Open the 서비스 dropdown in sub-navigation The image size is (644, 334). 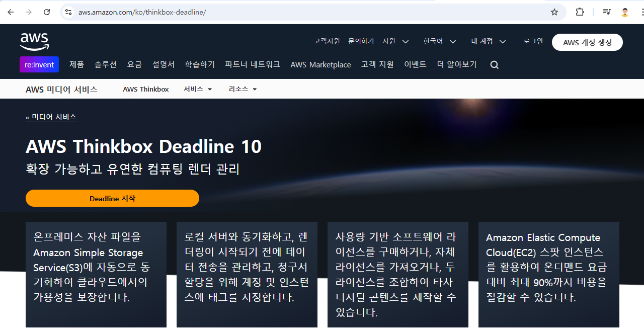(198, 89)
